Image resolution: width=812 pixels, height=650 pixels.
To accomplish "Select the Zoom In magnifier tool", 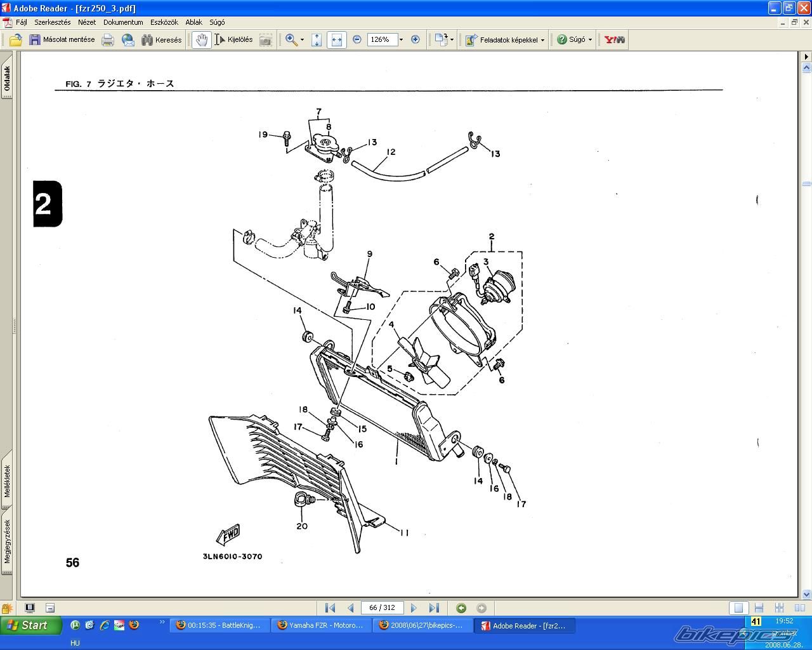I will [x=291, y=40].
